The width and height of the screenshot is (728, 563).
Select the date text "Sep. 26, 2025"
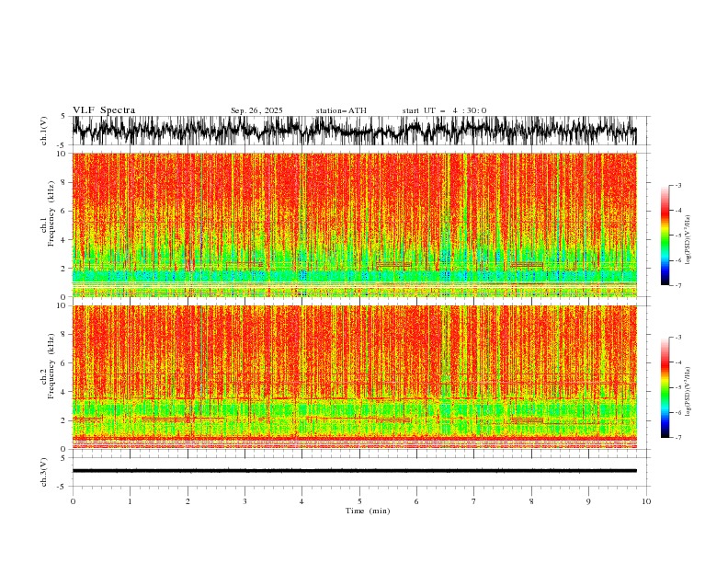click(256, 110)
